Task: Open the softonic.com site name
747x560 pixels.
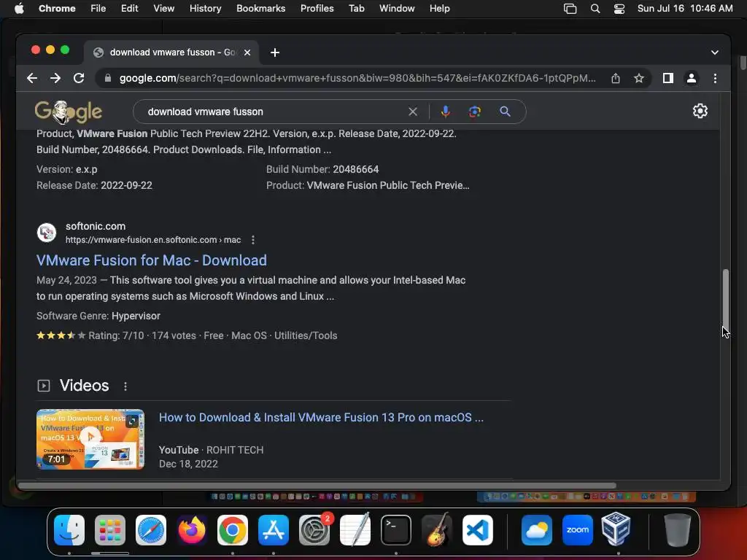Action: tap(96, 226)
